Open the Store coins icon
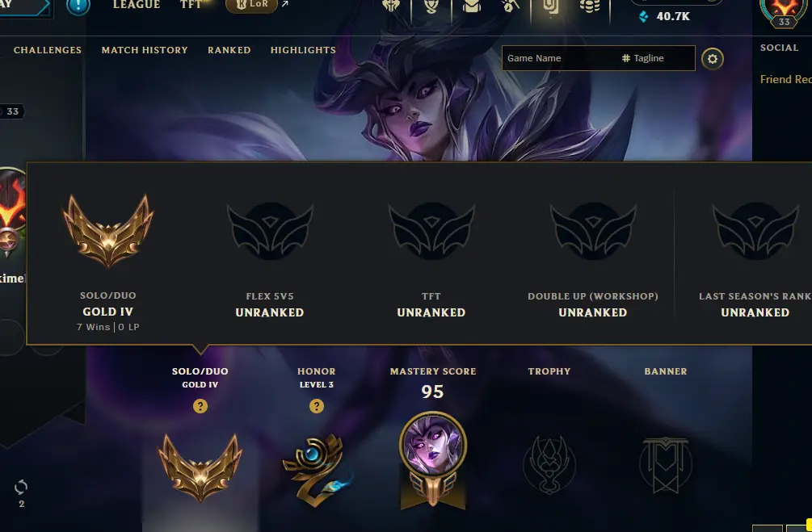This screenshot has height=532, width=812. pos(590,6)
